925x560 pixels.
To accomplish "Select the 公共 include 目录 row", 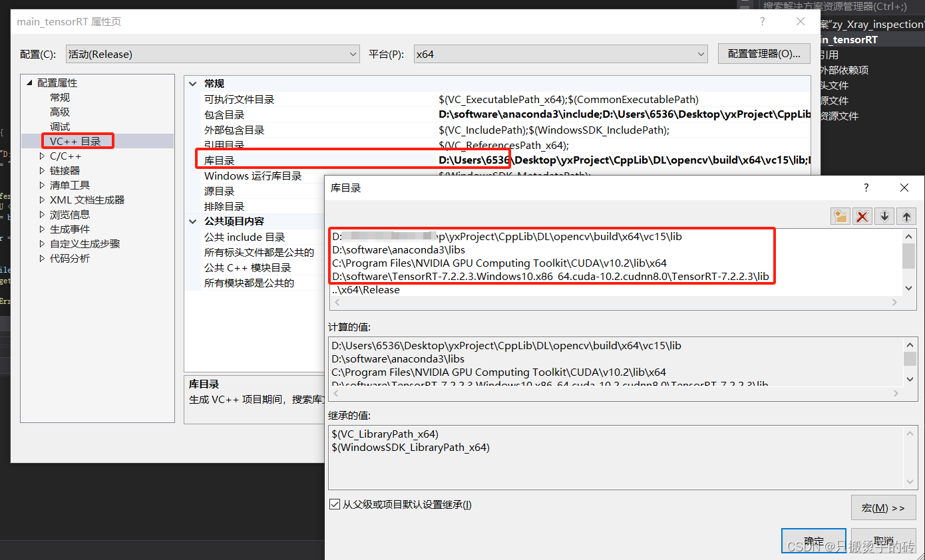I will click(245, 237).
